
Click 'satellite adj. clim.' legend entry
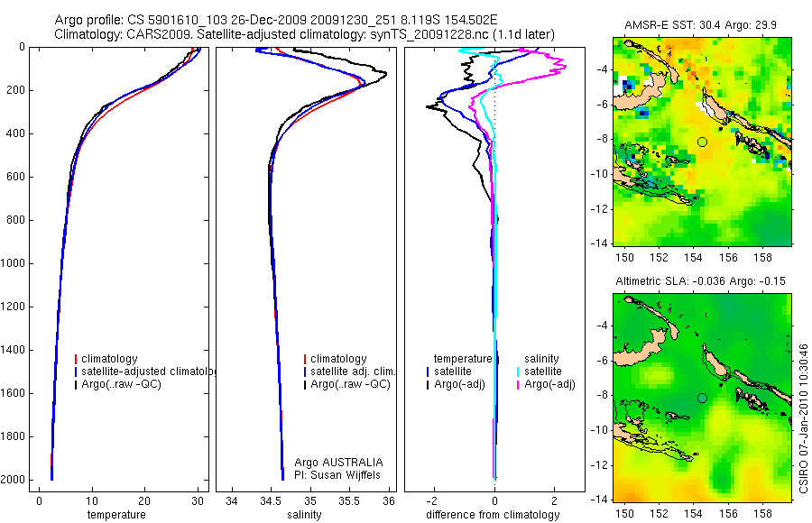pyautogui.click(x=353, y=372)
